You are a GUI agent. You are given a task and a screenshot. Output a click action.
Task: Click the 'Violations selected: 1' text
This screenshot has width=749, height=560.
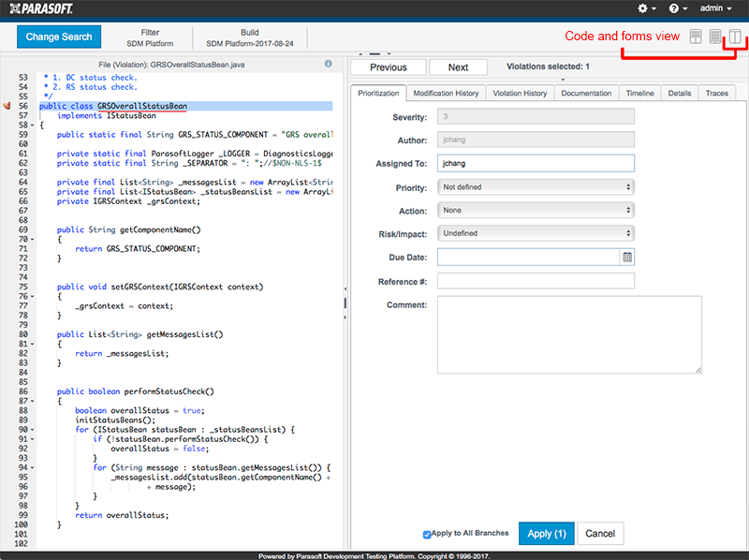pyautogui.click(x=548, y=66)
